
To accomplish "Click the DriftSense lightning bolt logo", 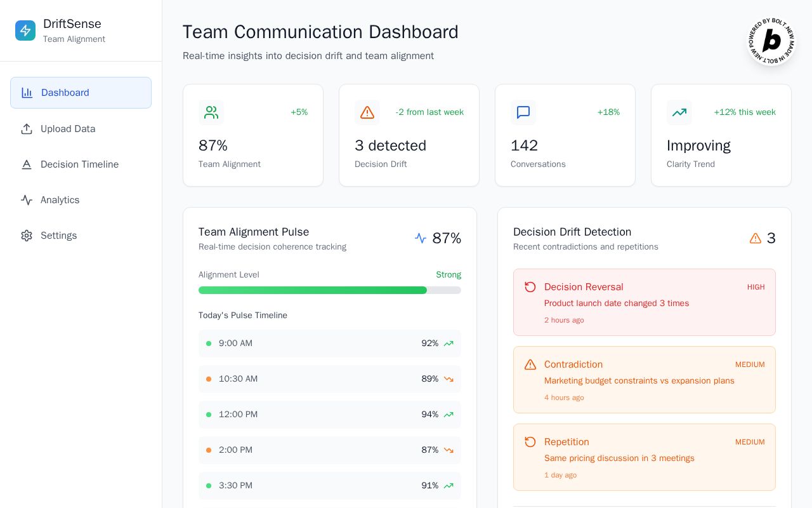I will (x=25, y=30).
